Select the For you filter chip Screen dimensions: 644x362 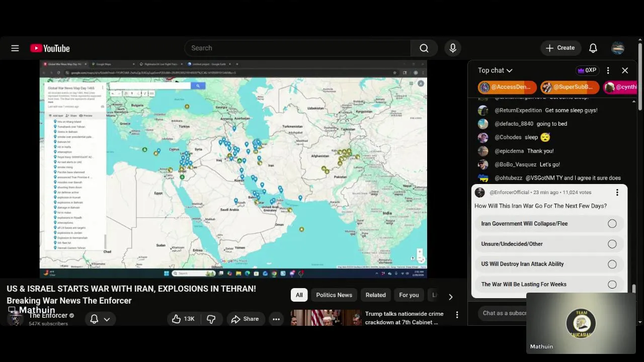[x=409, y=295]
